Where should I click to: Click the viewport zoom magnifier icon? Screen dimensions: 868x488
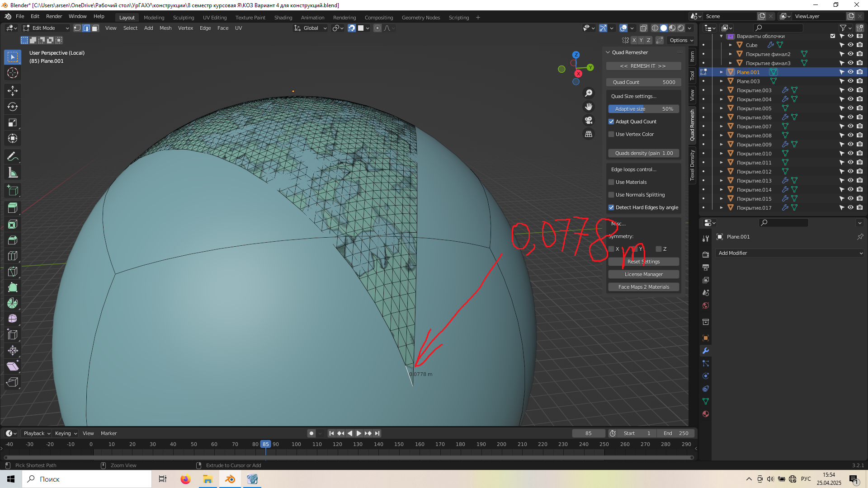pos(589,93)
